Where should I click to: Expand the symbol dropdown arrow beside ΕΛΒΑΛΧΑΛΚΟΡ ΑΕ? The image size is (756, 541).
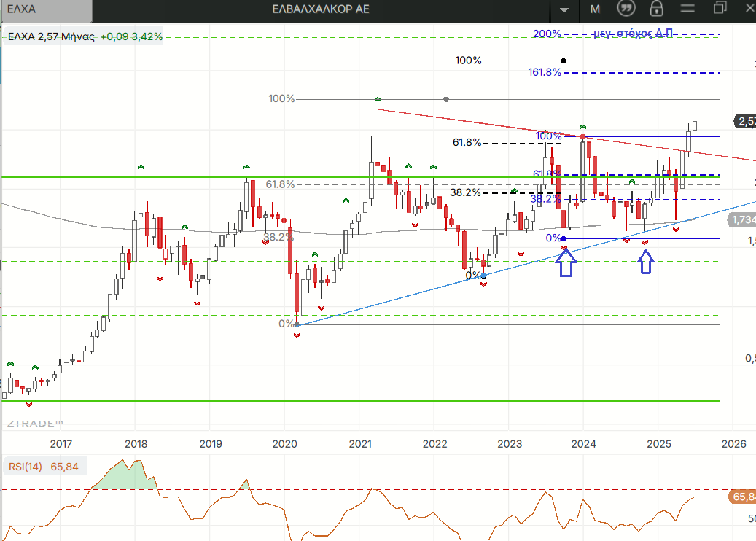[x=564, y=10]
